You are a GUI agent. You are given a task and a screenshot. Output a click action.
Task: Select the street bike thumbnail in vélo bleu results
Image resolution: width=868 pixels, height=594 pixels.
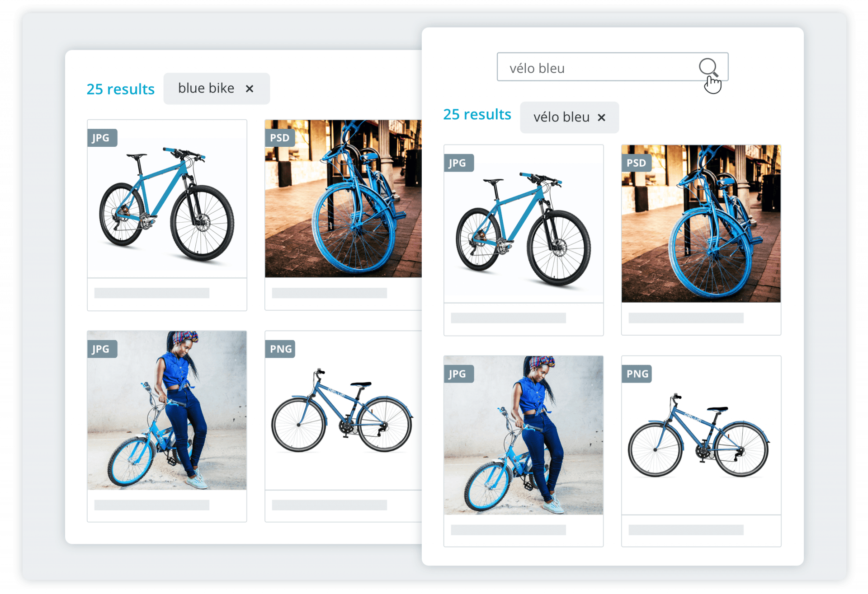[701, 226]
